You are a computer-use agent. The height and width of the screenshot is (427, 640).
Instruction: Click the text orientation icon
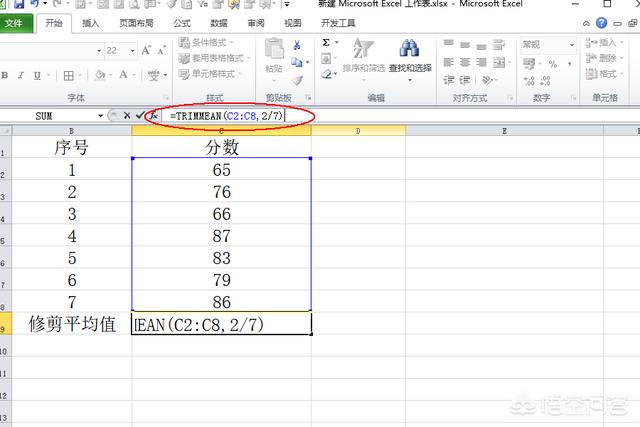tap(487, 80)
